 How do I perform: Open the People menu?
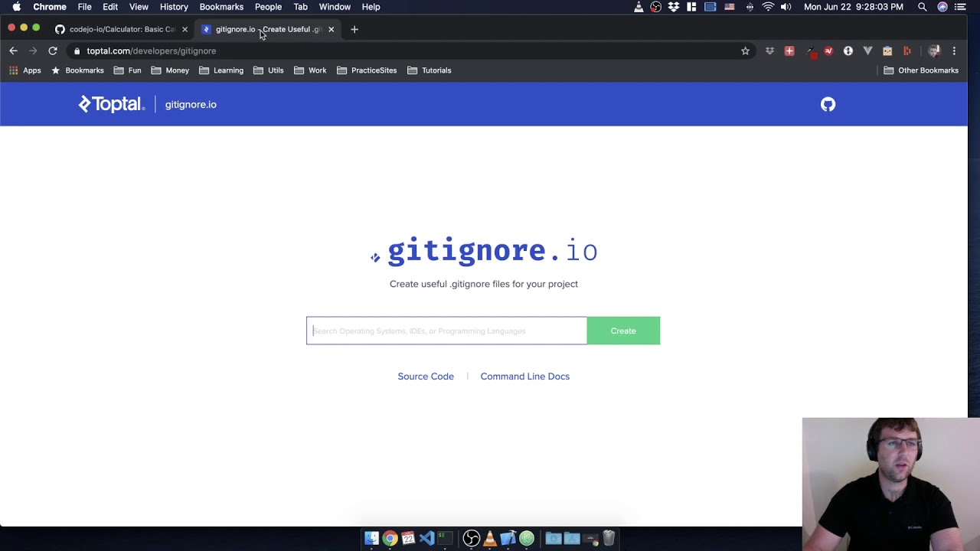point(268,7)
